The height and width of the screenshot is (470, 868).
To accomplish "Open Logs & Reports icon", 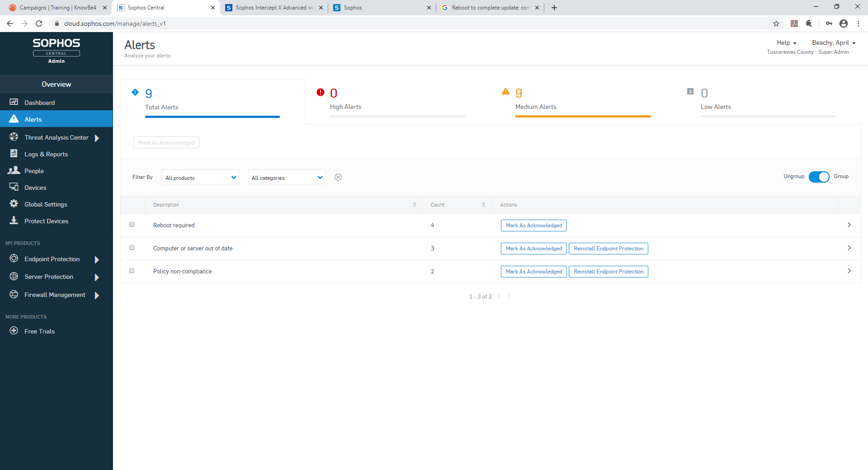I will [14, 154].
